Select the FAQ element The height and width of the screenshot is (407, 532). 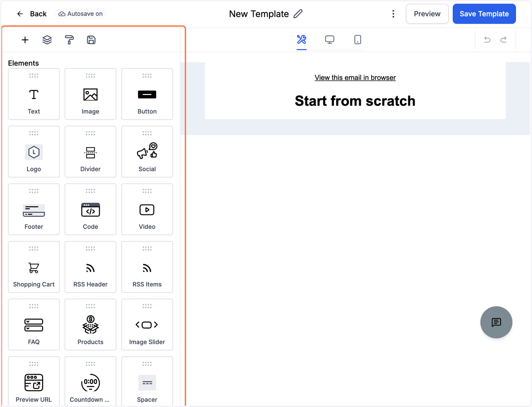point(34,325)
